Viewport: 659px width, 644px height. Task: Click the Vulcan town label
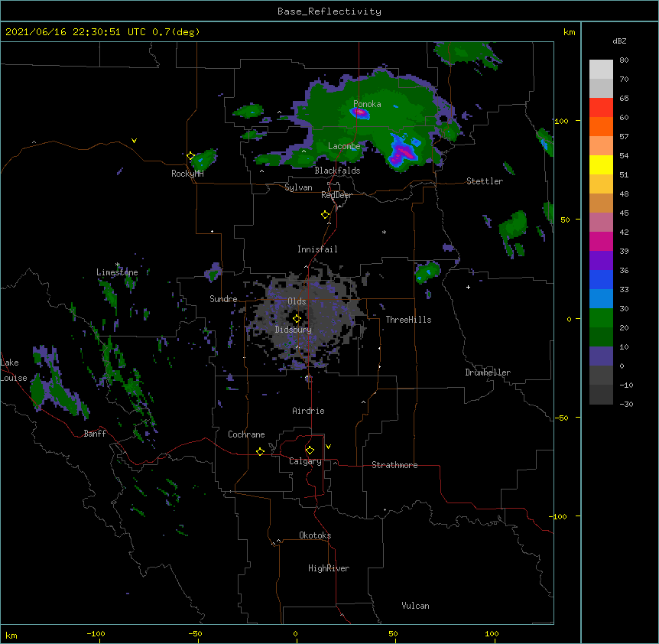pyautogui.click(x=415, y=606)
